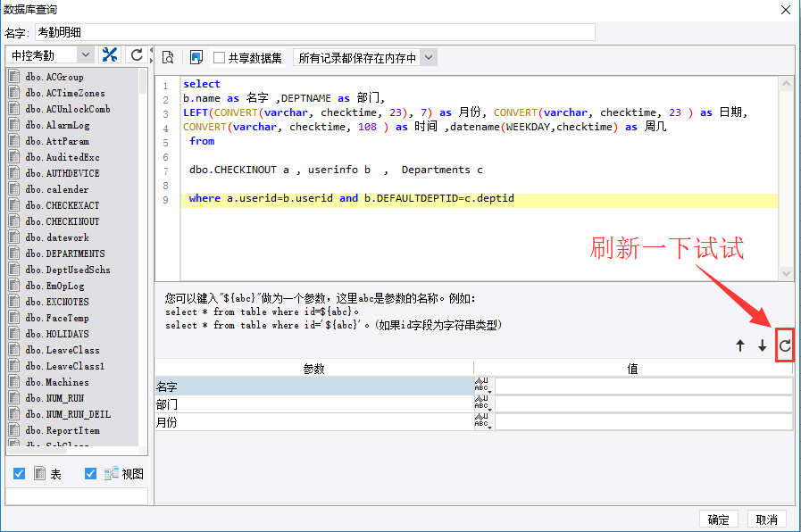The height and width of the screenshot is (532, 801).
Task: Select dbo.ACTimeZones in table list
Action: (65, 93)
